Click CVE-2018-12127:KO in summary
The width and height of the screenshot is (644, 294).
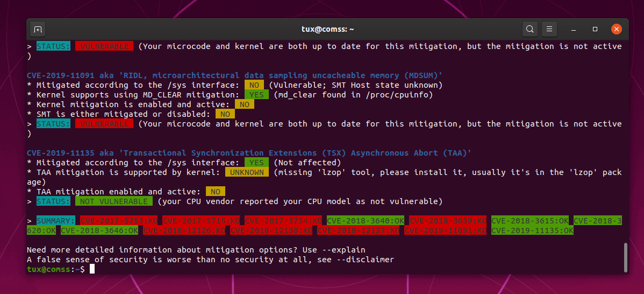358,230
